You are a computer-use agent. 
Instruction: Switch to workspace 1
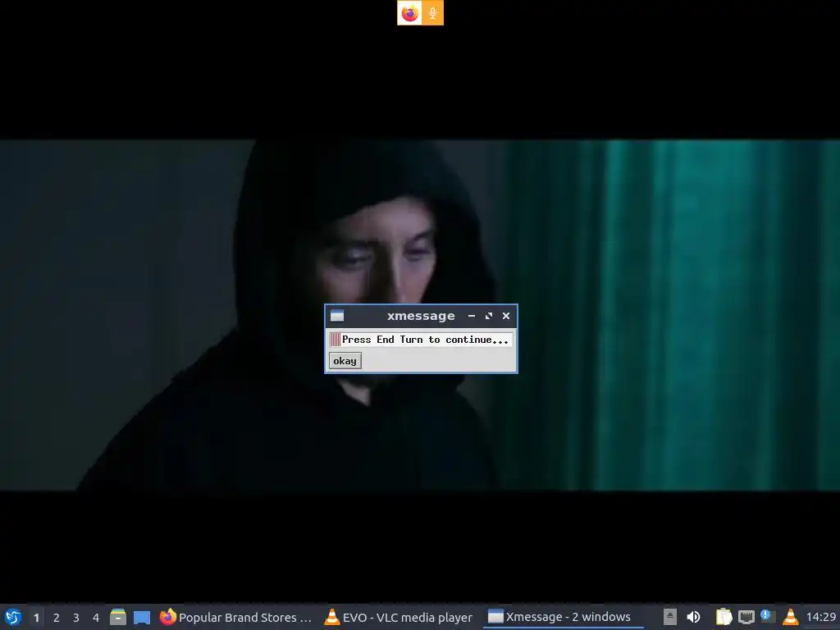[x=36, y=618]
